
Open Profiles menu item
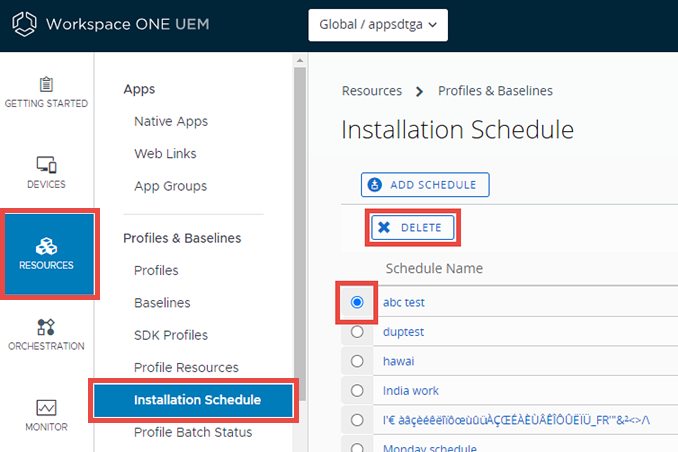pos(156,270)
